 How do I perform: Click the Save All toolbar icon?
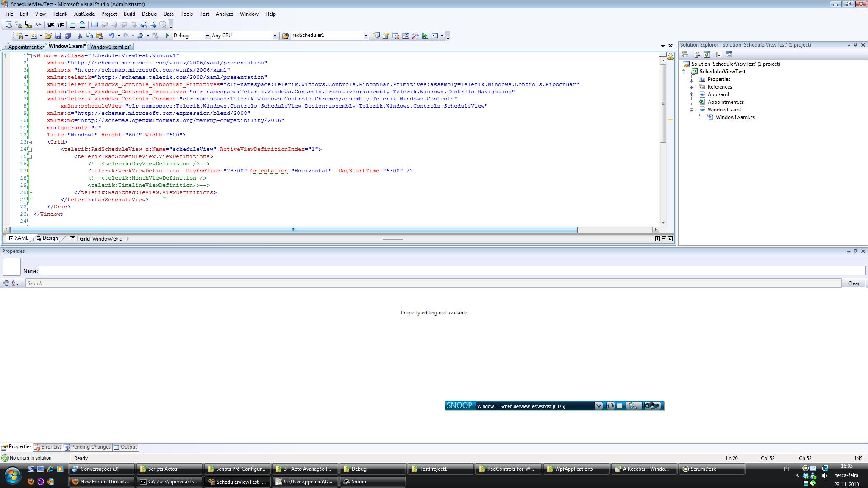(x=67, y=36)
